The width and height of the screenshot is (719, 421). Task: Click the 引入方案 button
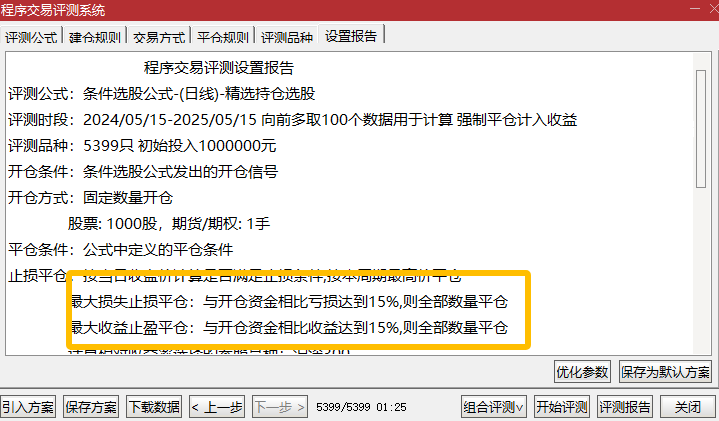(x=28, y=407)
